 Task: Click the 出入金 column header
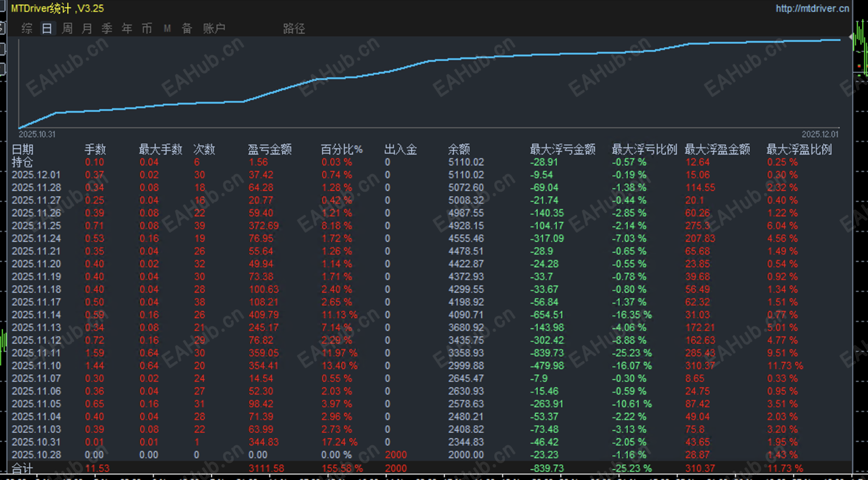[x=401, y=149]
